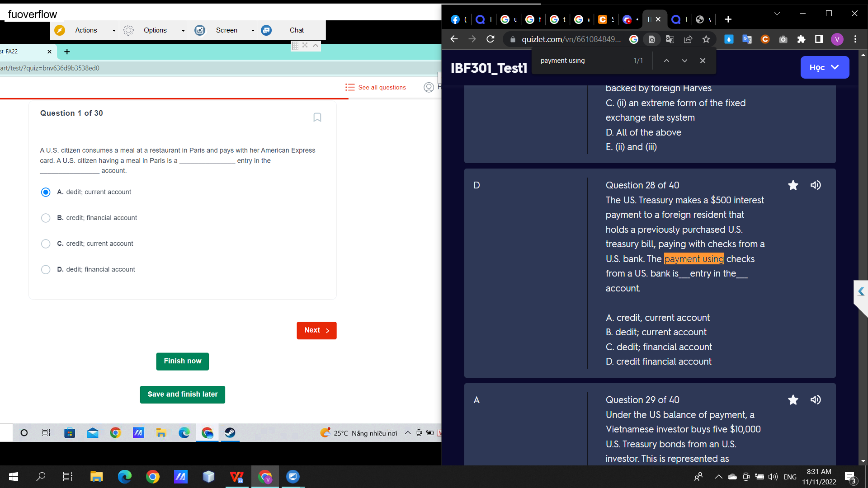Star Question 29 of 40 card
Screen dimensions: 868x488
(x=793, y=400)
